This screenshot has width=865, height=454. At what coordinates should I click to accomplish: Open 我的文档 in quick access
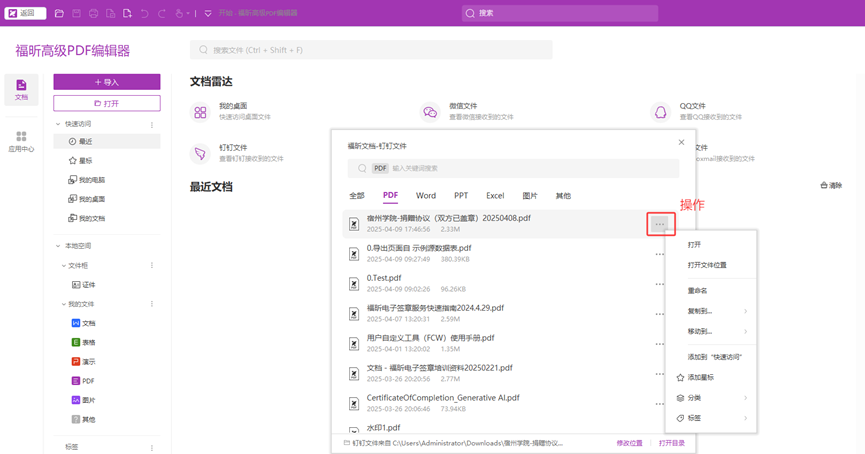[x=87, y=218]
